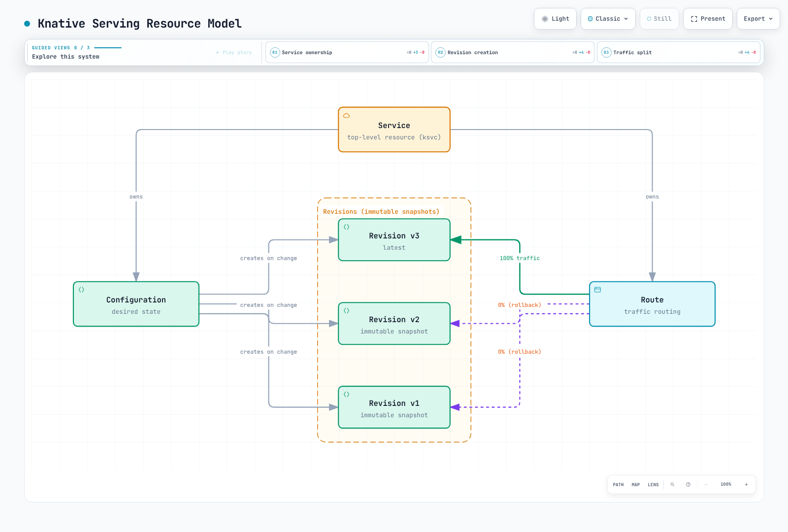Click the code icon on Revision v3
The width and height of the screenshot is (788, 532).
point(346,227)
